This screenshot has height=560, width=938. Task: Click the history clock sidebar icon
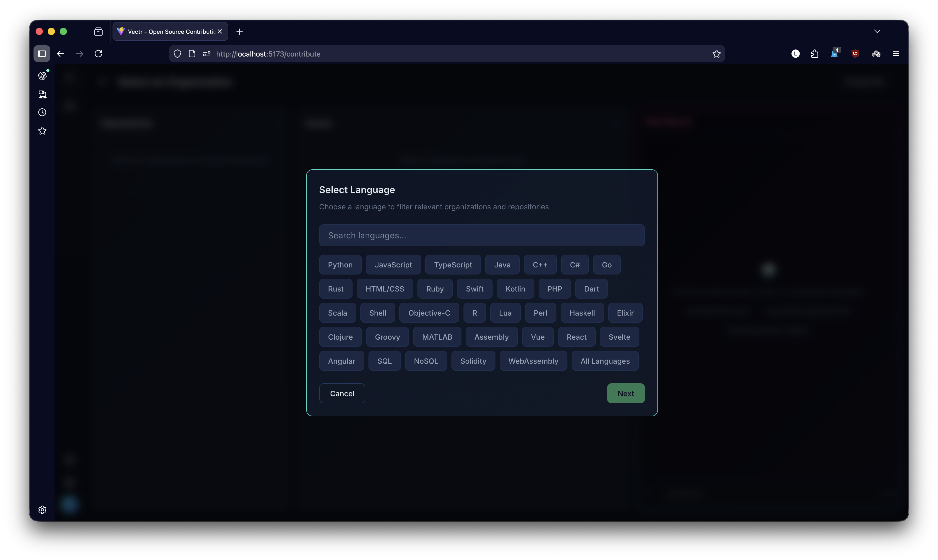[42, 113]
